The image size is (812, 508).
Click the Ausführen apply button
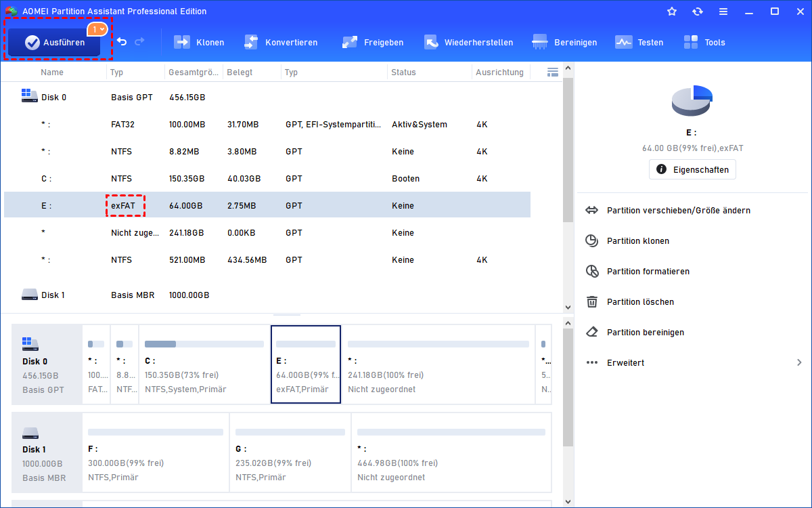(54, 43)
